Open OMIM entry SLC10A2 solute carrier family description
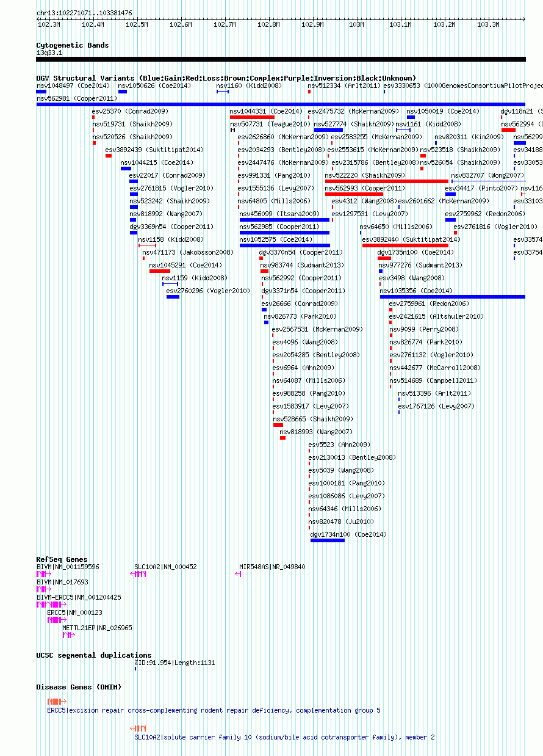 click(x=285, y=737)
